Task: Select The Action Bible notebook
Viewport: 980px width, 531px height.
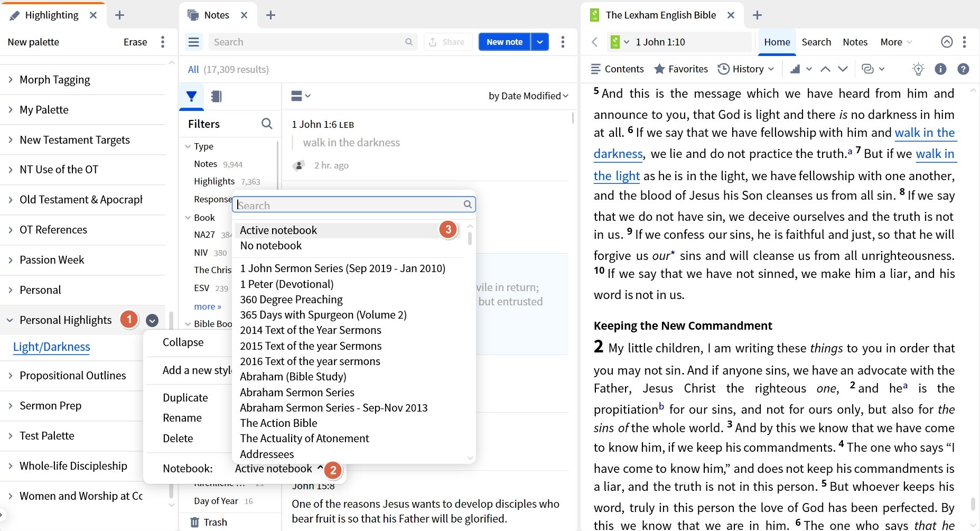Action: pos(278,423)
